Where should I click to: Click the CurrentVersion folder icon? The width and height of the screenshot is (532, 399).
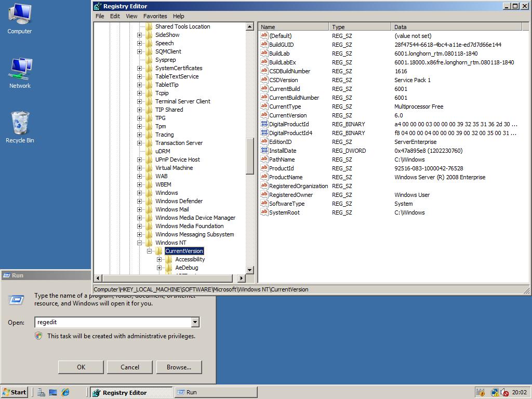tap(159, 251)
